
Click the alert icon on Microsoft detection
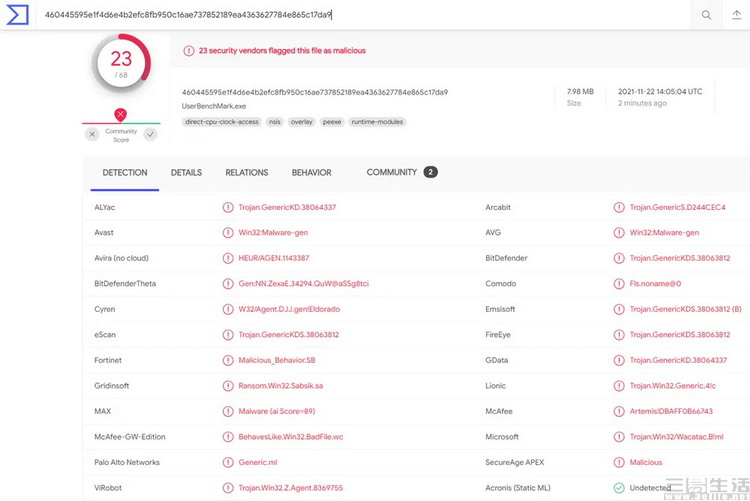click(619, 437)
